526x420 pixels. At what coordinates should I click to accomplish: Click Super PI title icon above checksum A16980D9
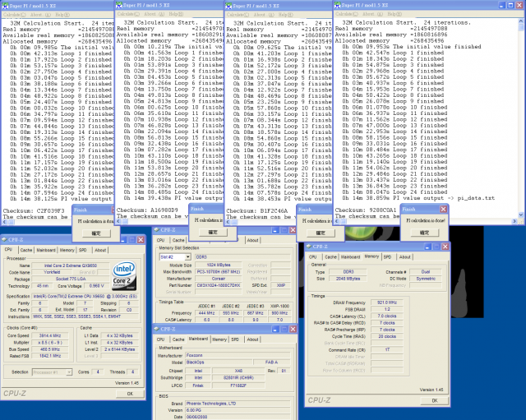pyautogui.click(x=118, y=5)
